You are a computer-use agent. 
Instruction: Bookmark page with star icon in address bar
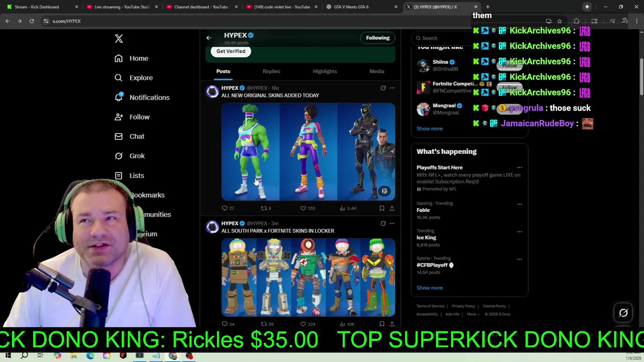point(559,21)
